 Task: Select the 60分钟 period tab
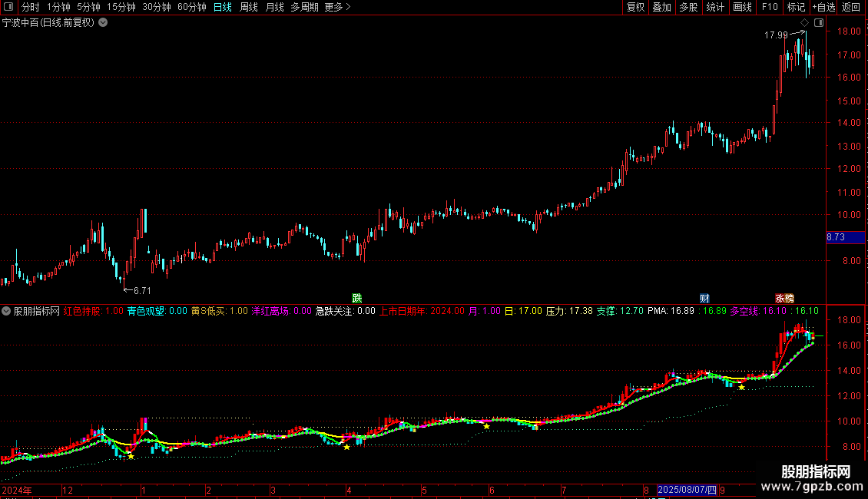tap(192, 7)
